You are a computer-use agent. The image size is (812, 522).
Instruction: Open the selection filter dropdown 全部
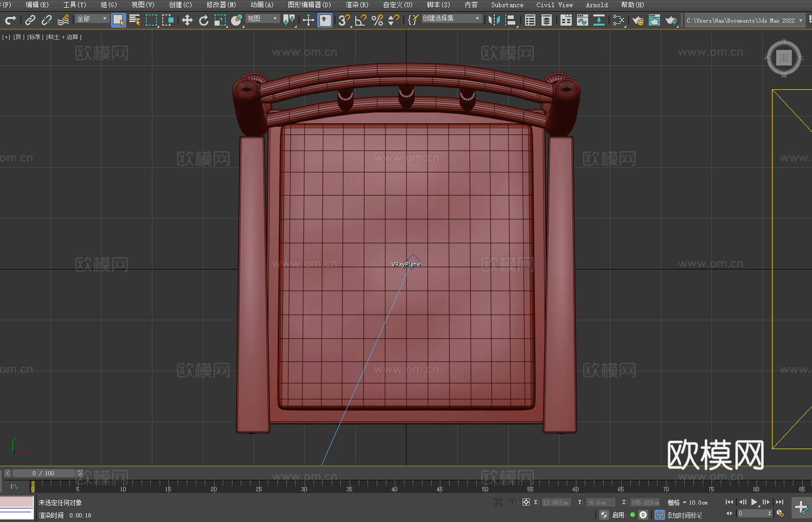coord(92,18)
